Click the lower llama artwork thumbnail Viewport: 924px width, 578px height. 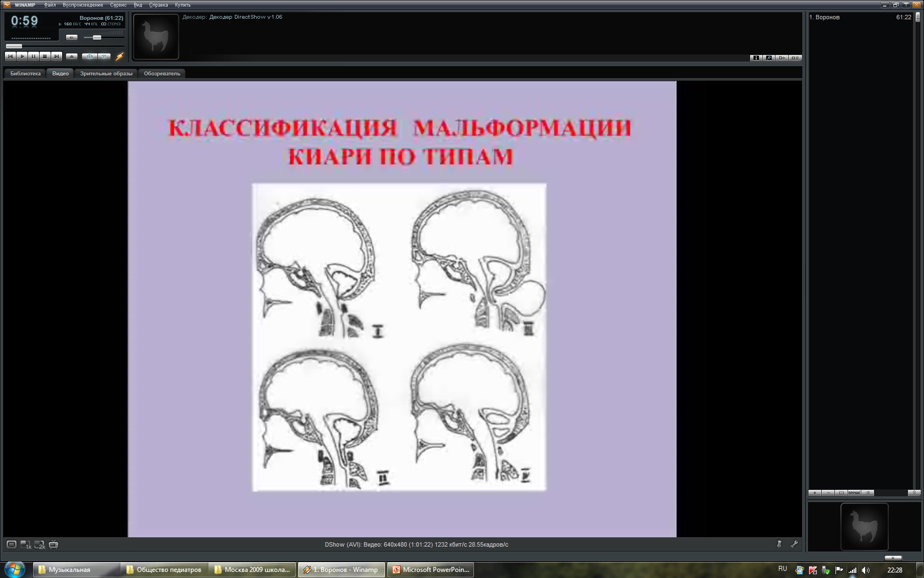coord(864,527)
